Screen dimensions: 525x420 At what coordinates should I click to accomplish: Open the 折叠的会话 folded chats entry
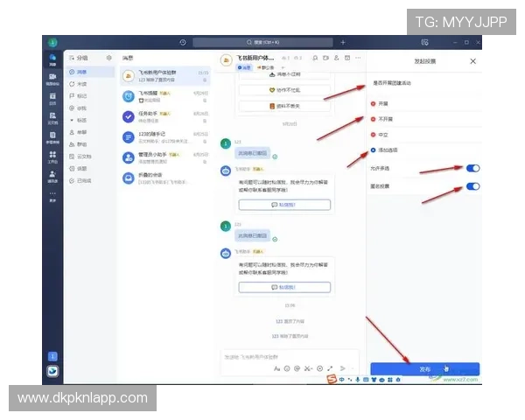[165, 178]
